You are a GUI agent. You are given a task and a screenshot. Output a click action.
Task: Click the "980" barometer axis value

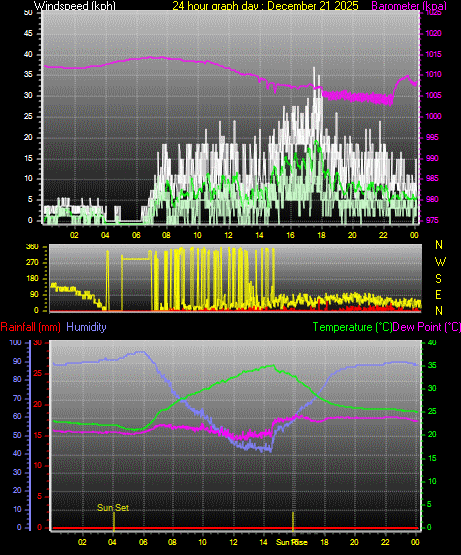coord(432,199)
